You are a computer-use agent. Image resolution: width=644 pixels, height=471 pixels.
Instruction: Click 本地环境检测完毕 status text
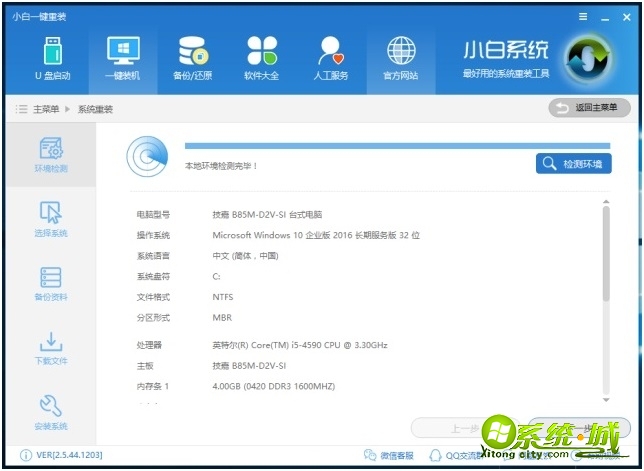click(221, 166)
